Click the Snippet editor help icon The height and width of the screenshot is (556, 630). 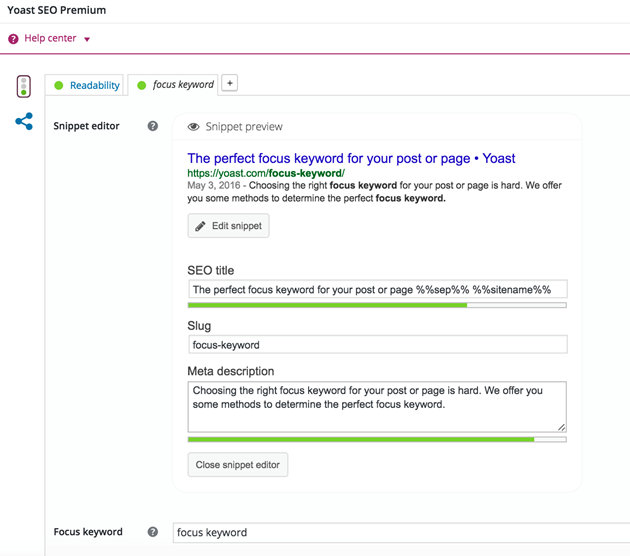(153, 126)
